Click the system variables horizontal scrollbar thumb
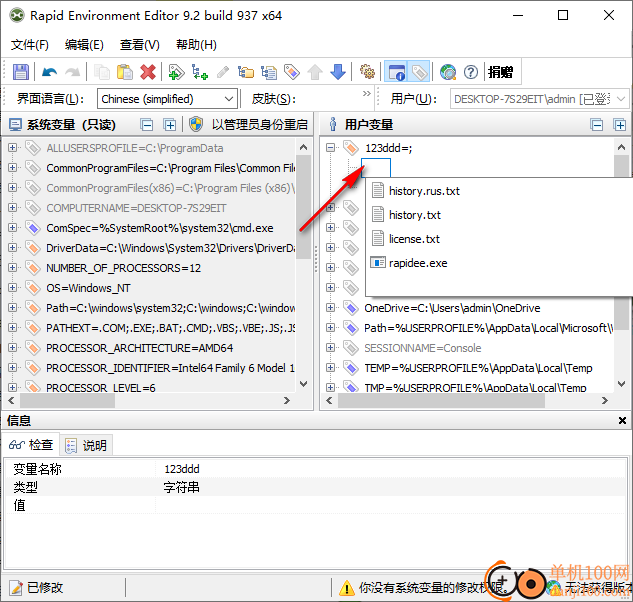The height and width of the screenshot is (602, 633). (67, 401)
